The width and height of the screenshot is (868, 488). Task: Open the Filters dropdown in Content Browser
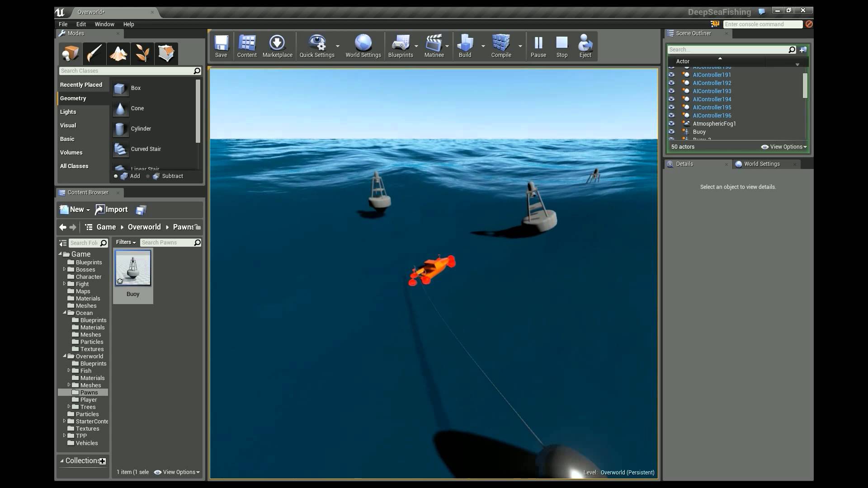tap(126, 243)
